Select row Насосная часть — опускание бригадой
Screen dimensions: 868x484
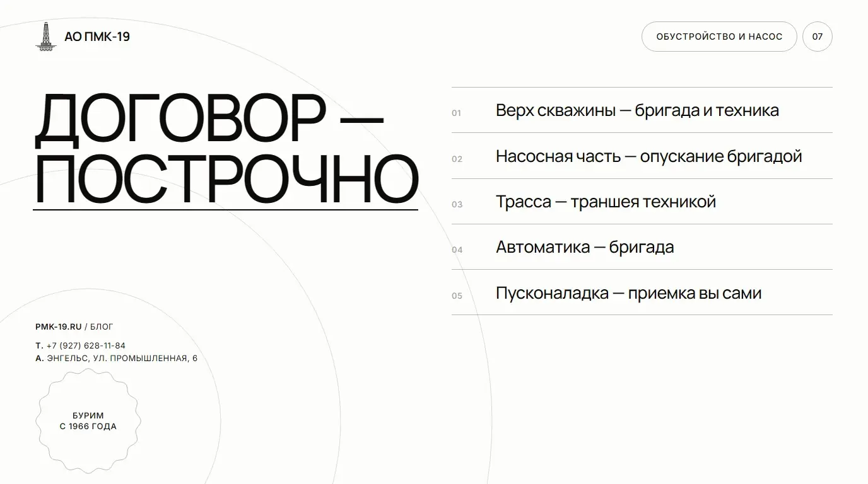coord(642,156)
